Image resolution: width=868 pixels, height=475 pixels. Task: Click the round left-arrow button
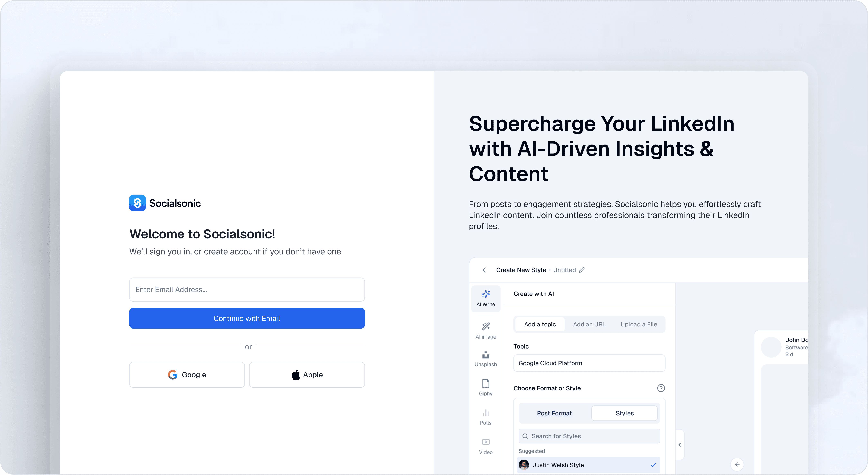click(x=737, y=464)
